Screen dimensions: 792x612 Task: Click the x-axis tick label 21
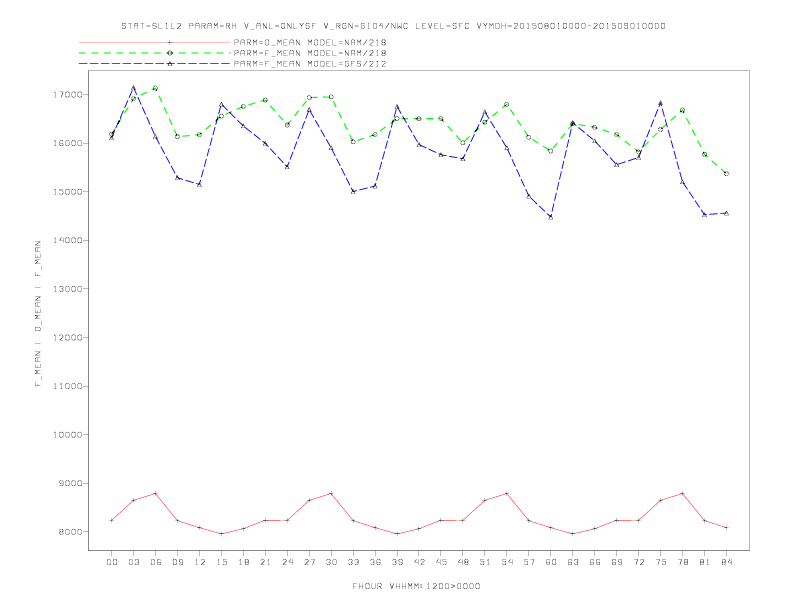[x=265, y=562]
